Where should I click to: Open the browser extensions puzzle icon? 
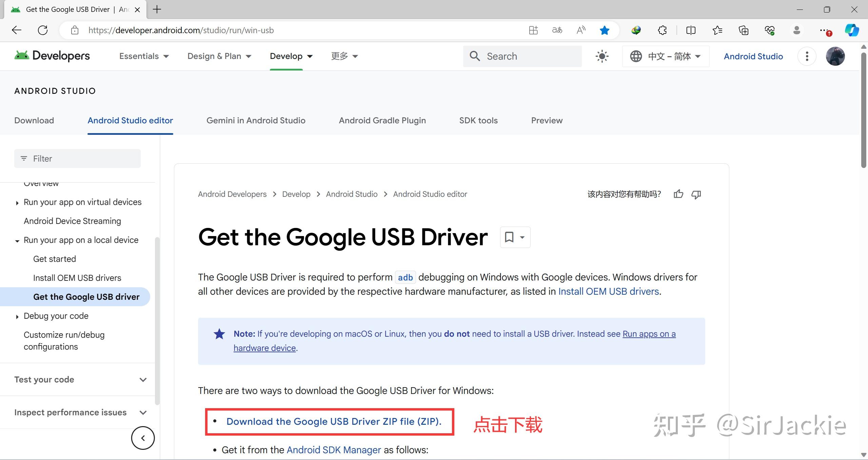662,30
